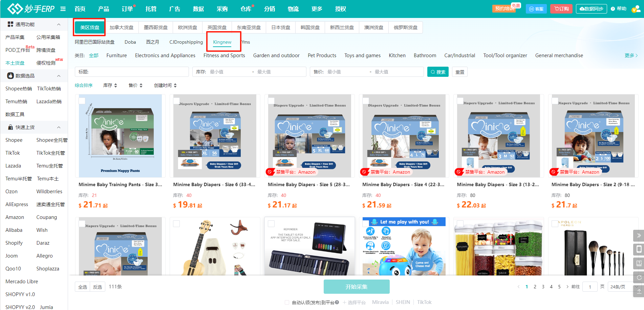Open Amazon in sidebar

tap(15, 217)
